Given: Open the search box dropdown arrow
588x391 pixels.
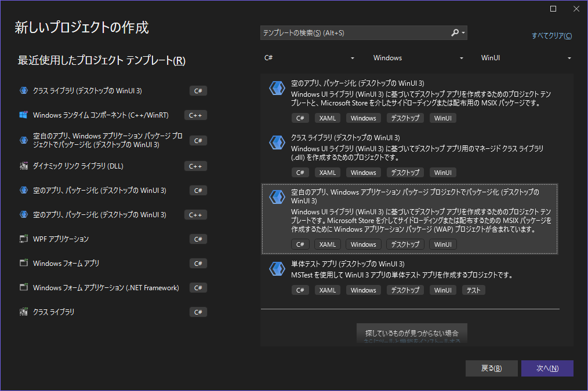Looking at the screenshot, I should coord(464,33).
